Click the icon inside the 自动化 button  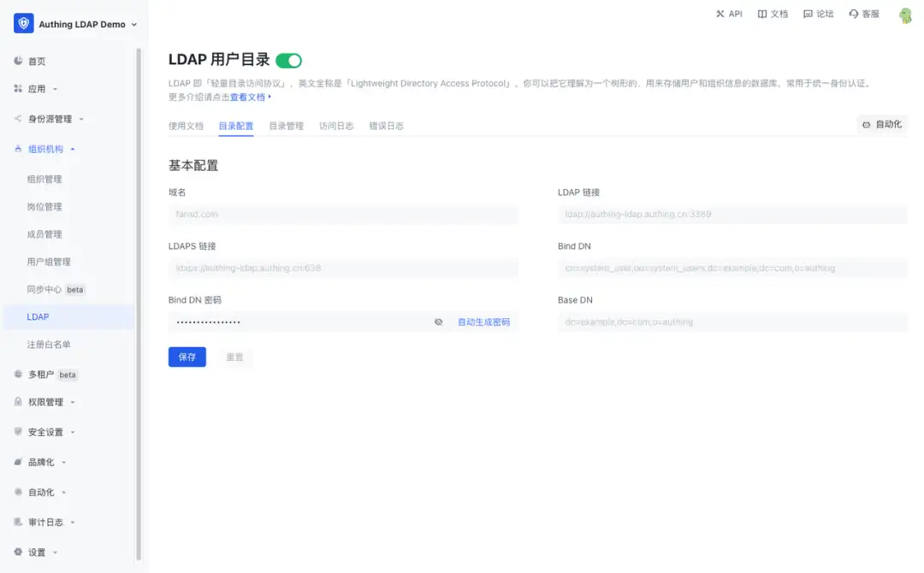[x=866, y=124]
